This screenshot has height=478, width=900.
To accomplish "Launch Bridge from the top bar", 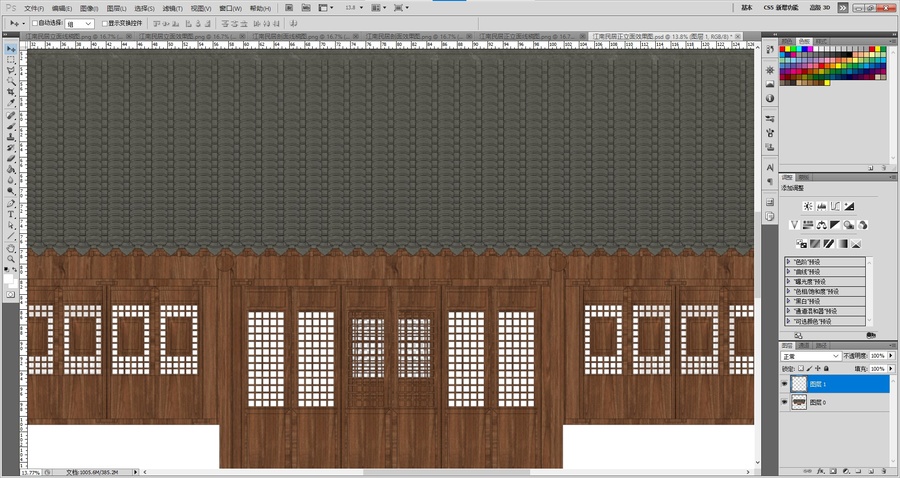I will (289, 8).
